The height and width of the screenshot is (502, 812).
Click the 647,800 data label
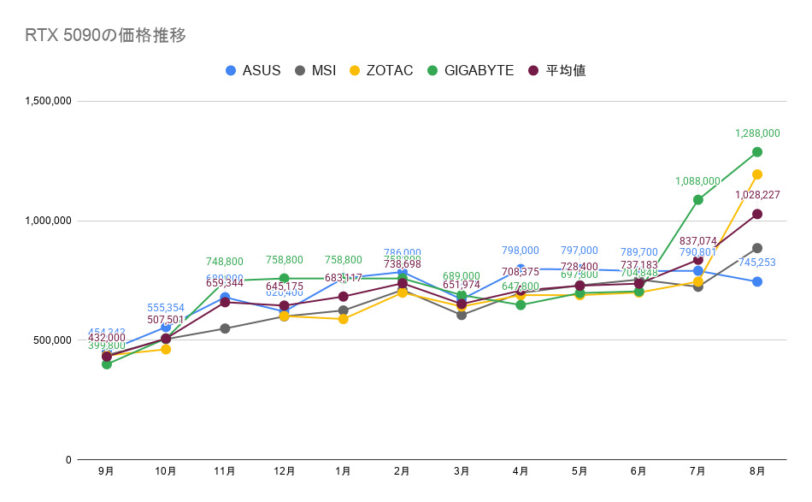pyautogui.click(x=520, y=286)
